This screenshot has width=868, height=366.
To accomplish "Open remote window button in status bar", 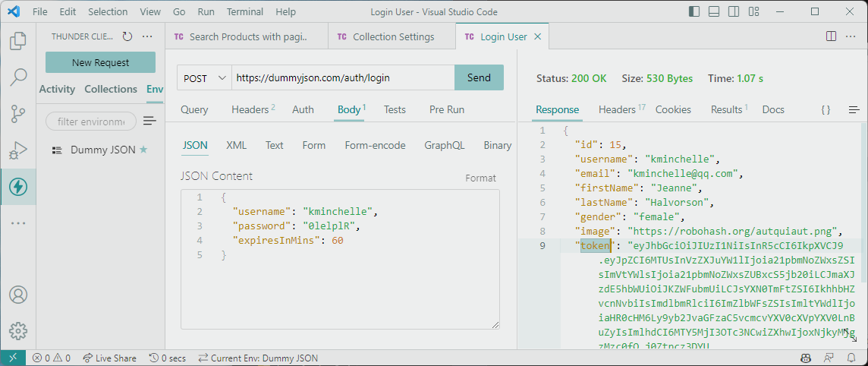I will (14, 358).
